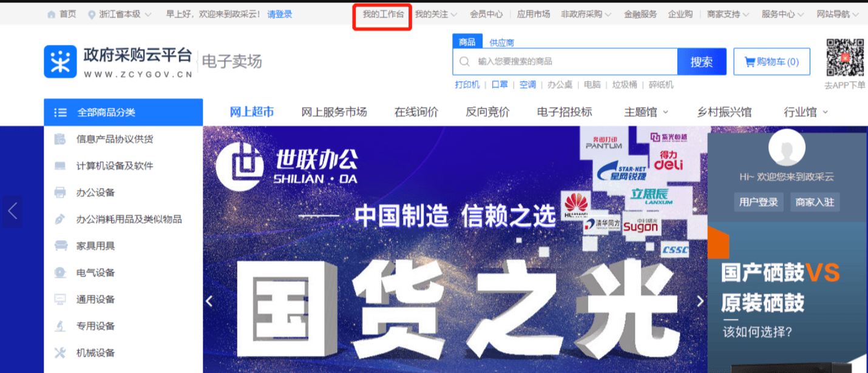
Task: Click the 办公设备 printer icon
Action: pos(59,192)
